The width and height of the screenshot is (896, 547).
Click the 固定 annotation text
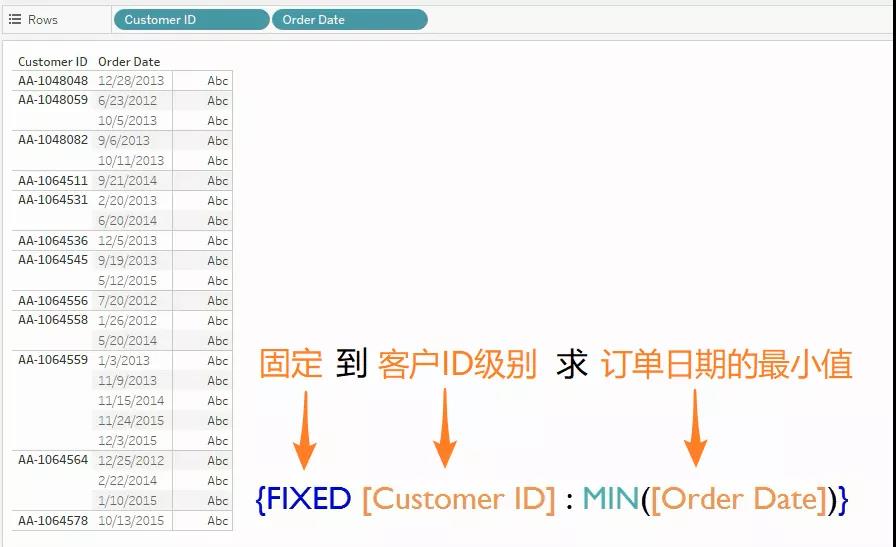291,365
